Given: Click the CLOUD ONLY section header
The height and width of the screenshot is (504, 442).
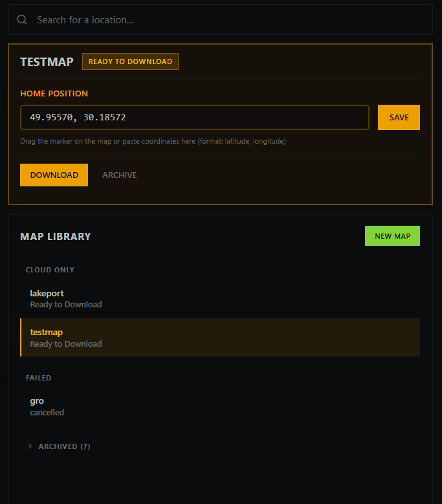Looking at the screenshot, I should pos(50,270).
